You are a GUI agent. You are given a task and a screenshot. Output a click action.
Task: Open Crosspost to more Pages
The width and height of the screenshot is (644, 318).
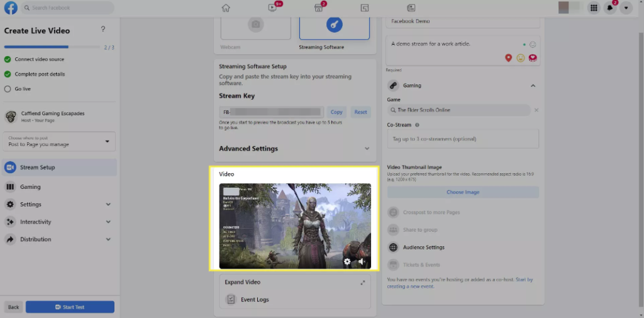coord(431,212)
